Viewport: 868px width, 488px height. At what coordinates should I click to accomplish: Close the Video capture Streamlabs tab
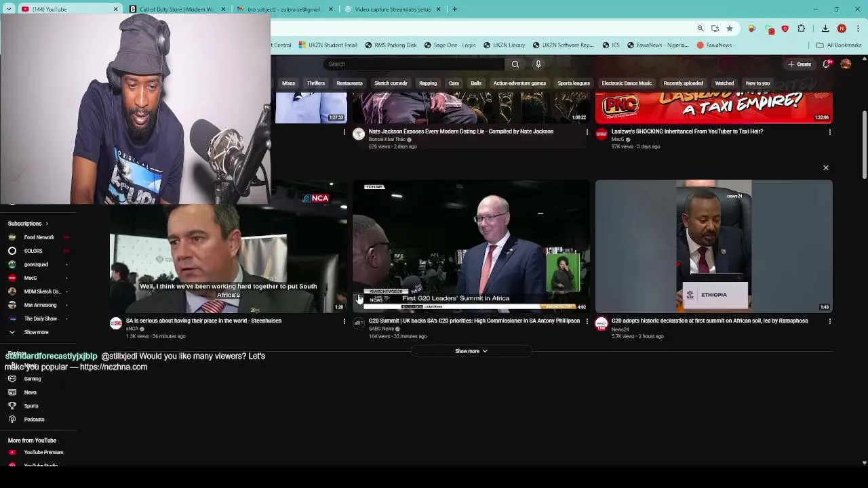(x=438, y=9)
